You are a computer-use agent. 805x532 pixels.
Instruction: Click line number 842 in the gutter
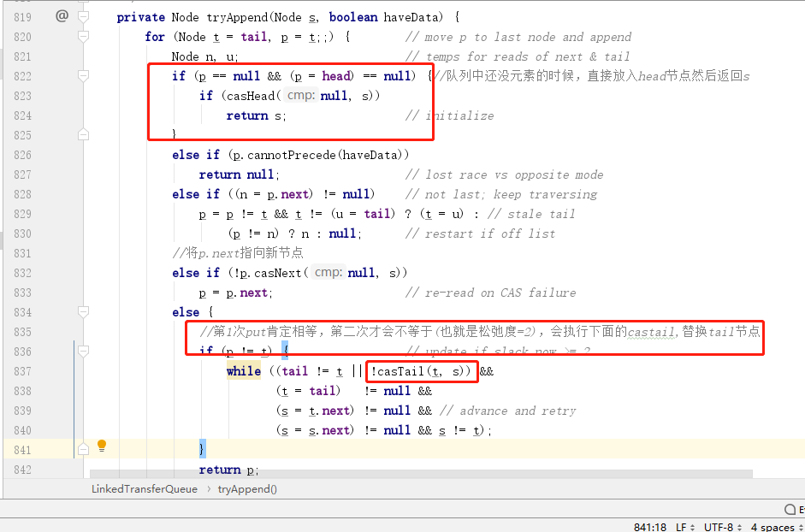point(22,470)
